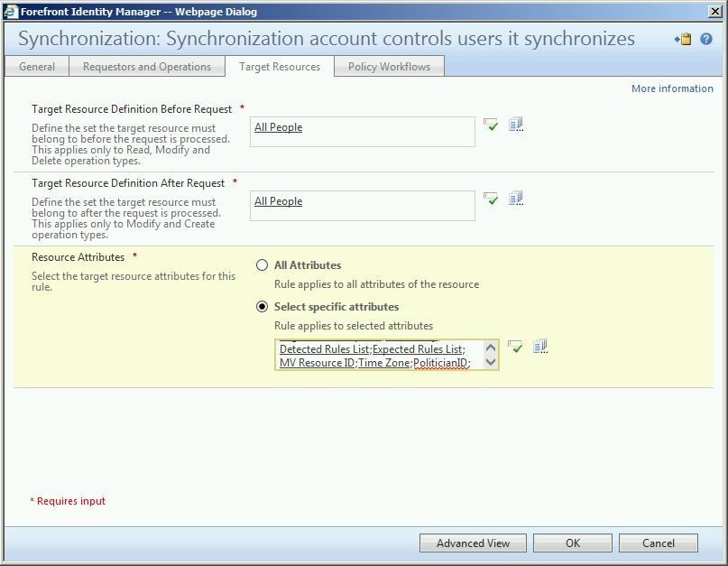Click All People link in After Request
The height and width of the screenshot is (566, 728).
(278, 201)
